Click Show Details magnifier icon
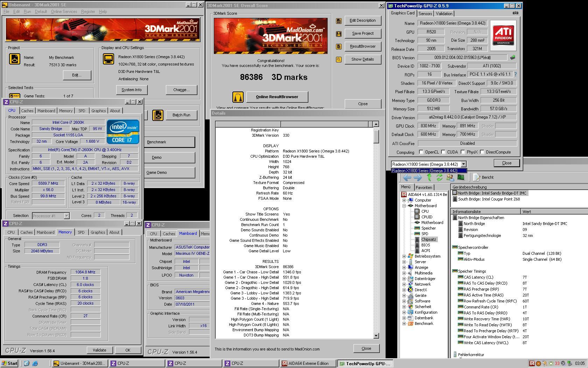 [339, 60]
